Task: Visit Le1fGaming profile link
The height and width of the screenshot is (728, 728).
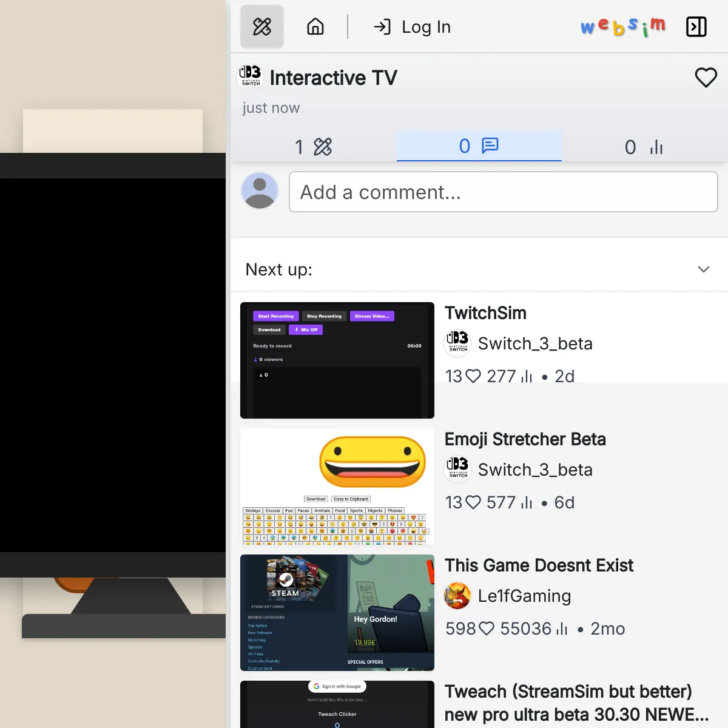Action: [x=524, y=596]
